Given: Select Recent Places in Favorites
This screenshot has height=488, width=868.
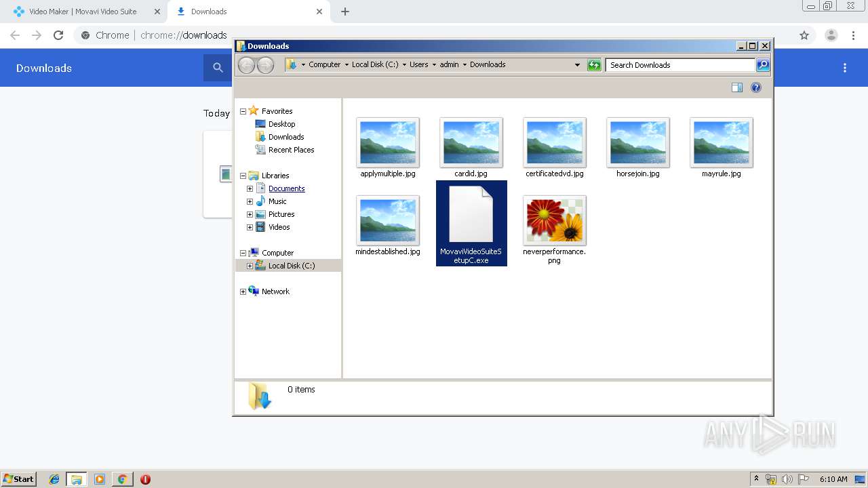Looking at the screenshot, I should tap(291, 150).
